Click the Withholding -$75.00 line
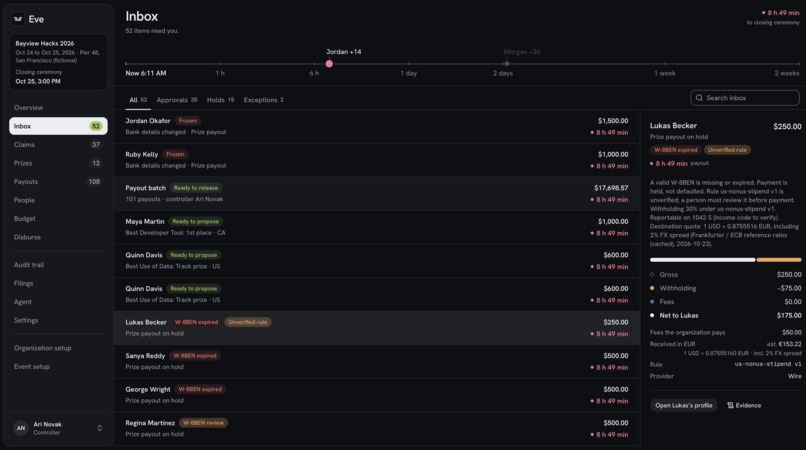Image resolution: width=806 pixels, height=450 pixels. coord(725,288)
